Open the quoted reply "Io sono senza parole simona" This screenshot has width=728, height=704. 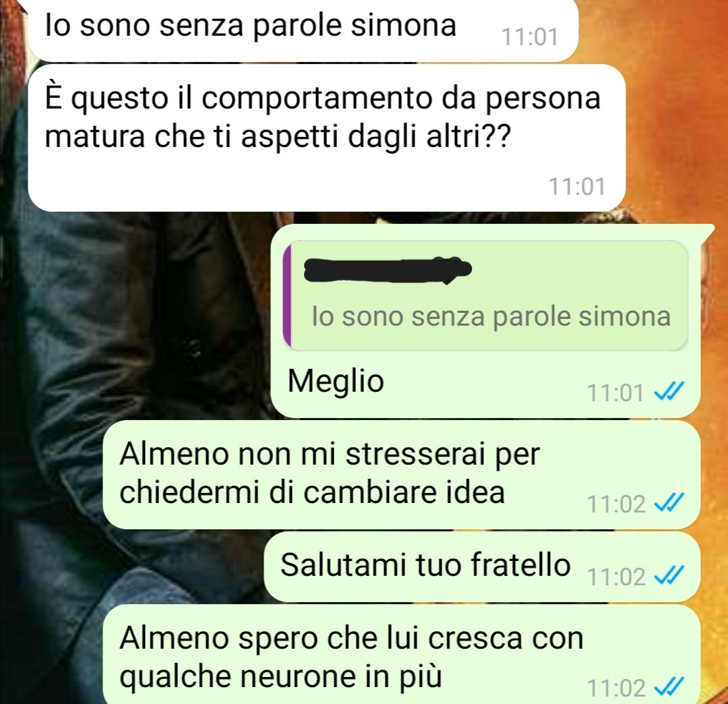pos(485,295)
